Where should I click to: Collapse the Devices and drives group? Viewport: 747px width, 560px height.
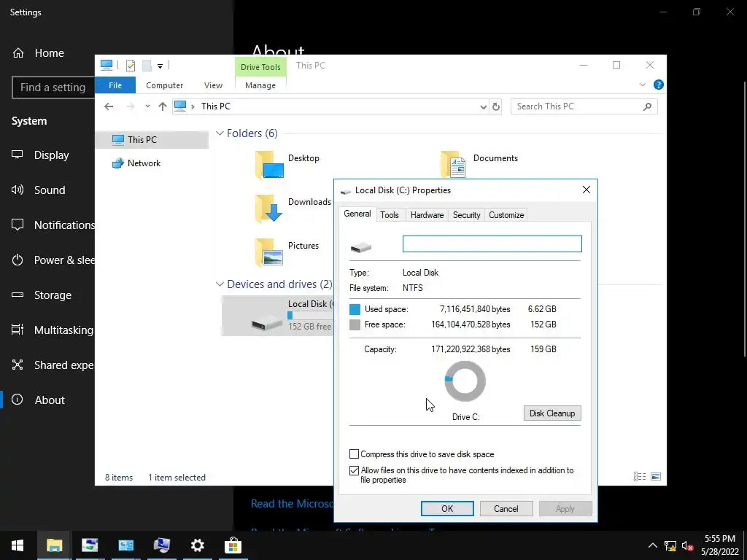pyautogui.click(x=220, y=284)
